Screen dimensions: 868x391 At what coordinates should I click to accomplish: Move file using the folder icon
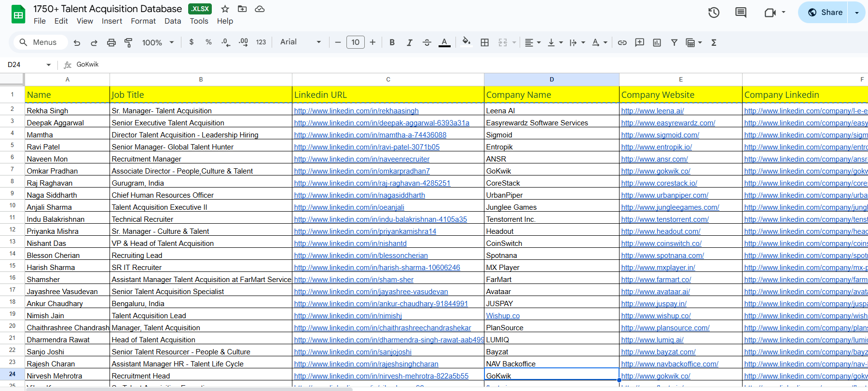tap(242, 9)
